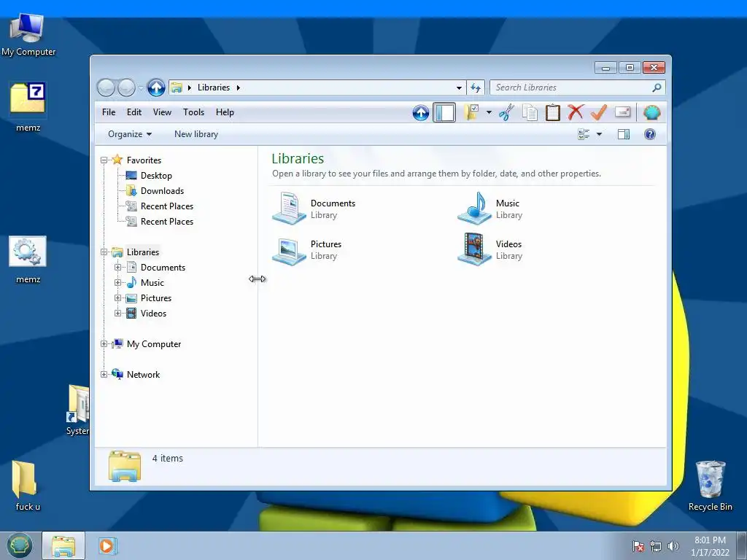Open the Help menu
This screenshot has height=560, width=747.
coord(225,112)
